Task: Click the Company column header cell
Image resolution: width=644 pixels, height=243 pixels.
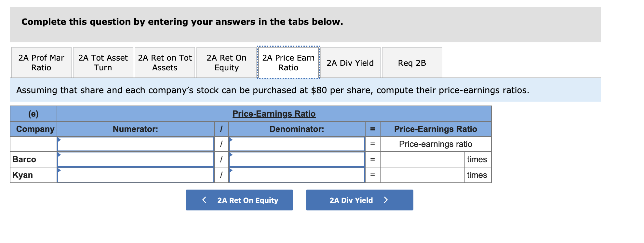Action: [x=34, y=129]
